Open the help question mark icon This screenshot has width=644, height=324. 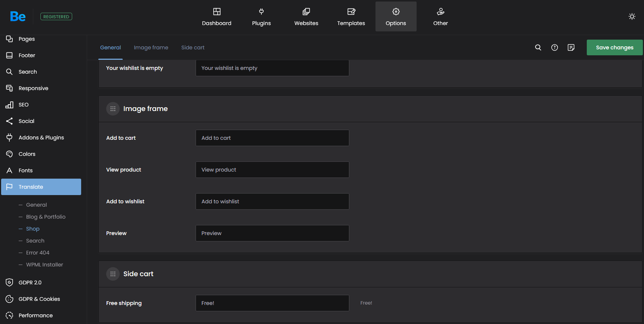[x=554, y=47]
